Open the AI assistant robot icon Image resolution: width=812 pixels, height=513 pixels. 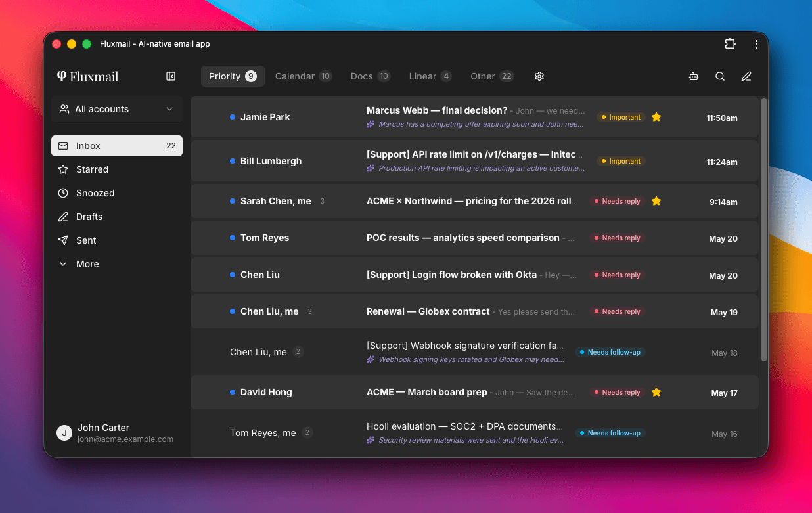tap(694, 76)
